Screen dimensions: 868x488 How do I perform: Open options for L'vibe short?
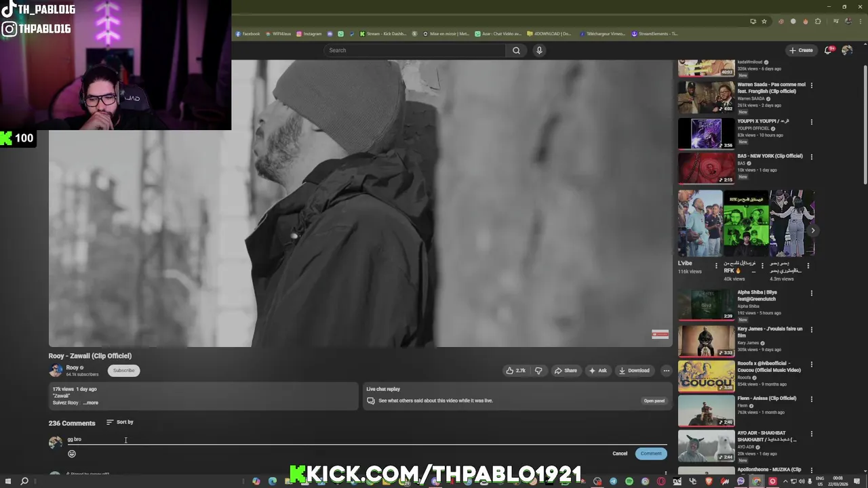[x=716, y=266]
